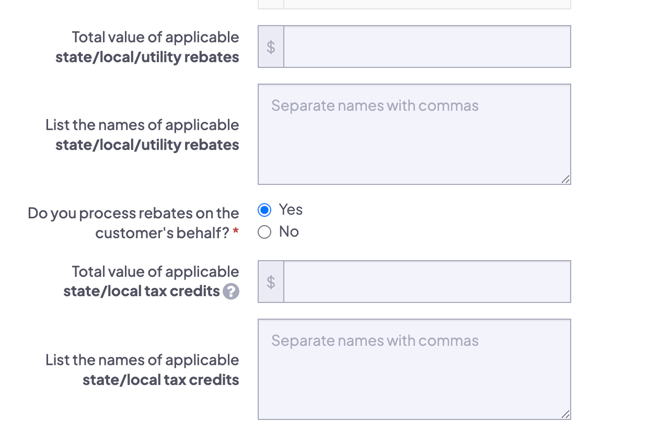
Task: Click resize handle of rebates names textarea
Action: 565,179
